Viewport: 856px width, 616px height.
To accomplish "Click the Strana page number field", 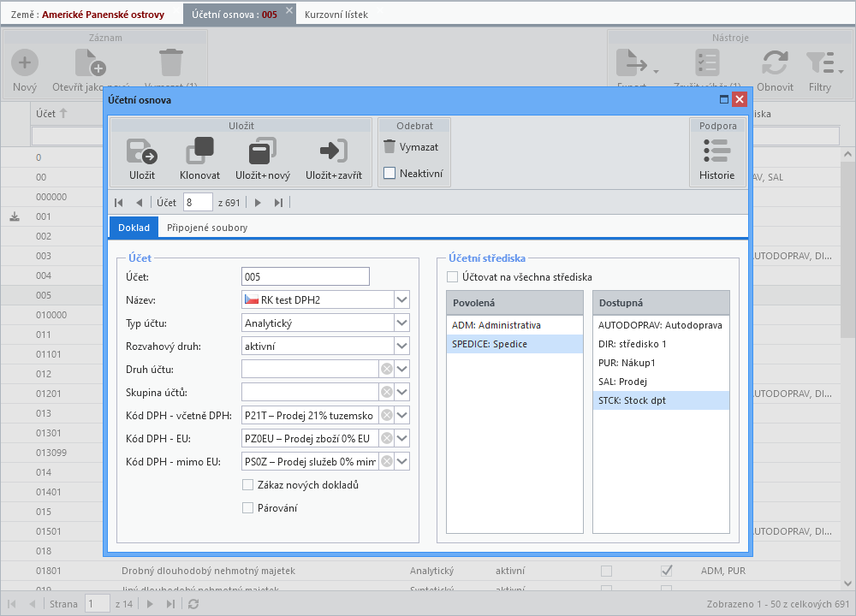I will (98, 604).
